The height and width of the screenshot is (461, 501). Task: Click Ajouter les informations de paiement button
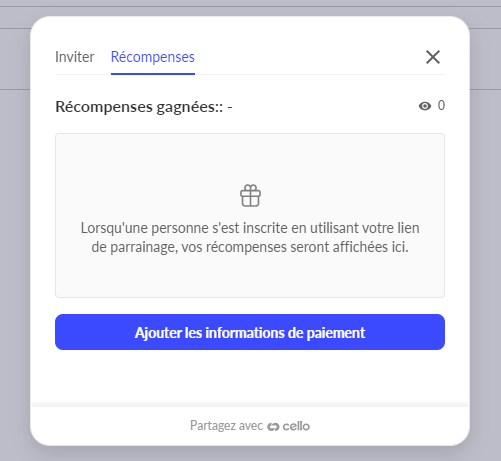click(250, 332)
